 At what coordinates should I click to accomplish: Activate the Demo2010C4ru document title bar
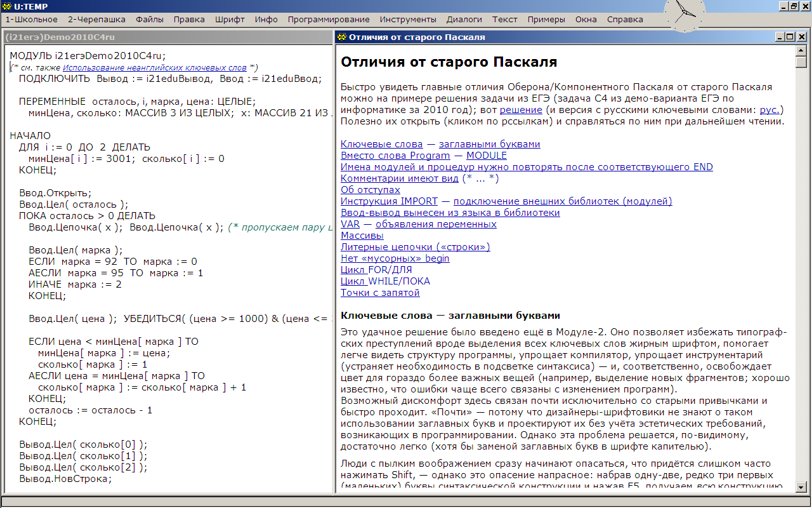[x=167, y=37]
